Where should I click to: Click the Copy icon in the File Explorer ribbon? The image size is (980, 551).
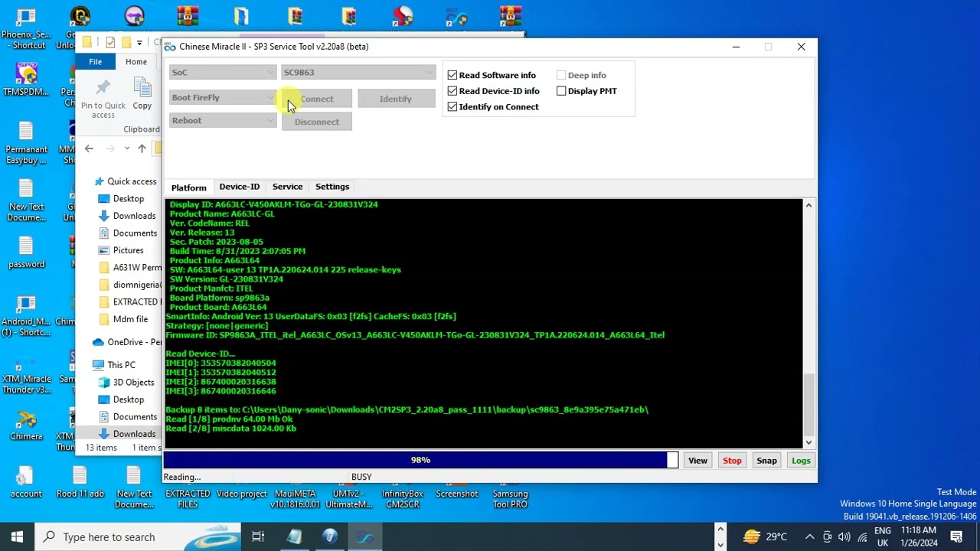coord(142,94)
